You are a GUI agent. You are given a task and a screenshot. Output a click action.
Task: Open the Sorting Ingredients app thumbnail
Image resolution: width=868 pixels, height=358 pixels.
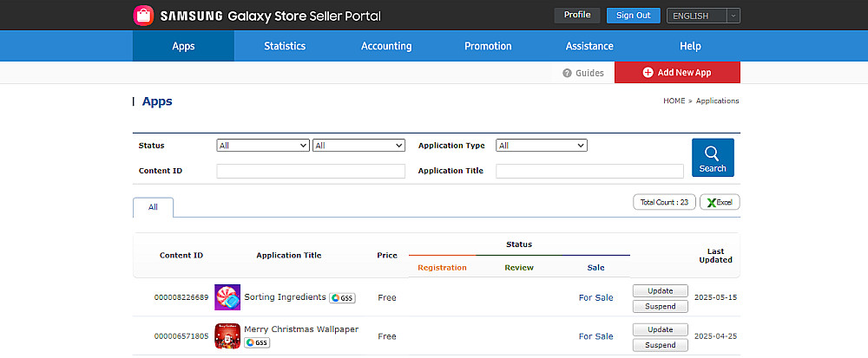pos(227,297)
